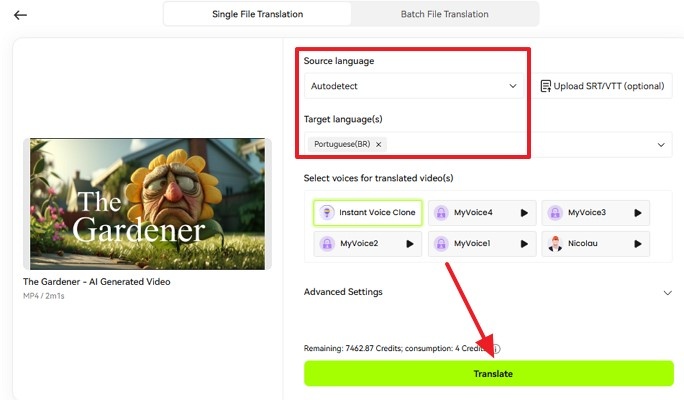Image resolution: width=684 pixels, height=400 pixels.
Task: Select the Instant Voice Clone voice
Action: (368, 213)
